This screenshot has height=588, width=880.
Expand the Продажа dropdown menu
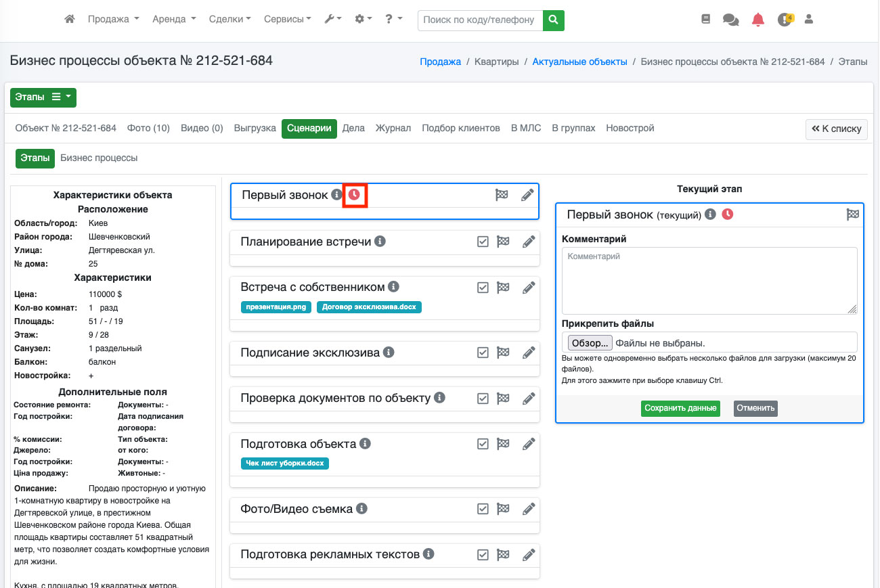coord(113,20)
